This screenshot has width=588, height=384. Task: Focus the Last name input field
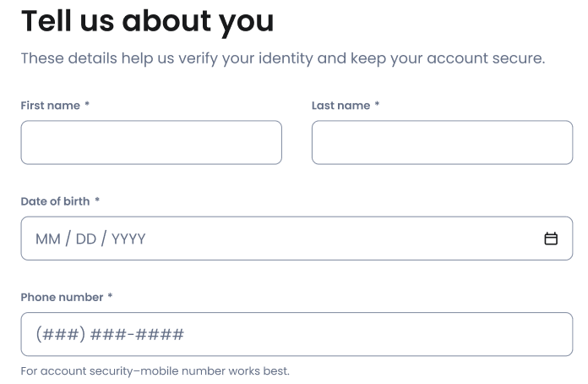(x=442, y=142)
